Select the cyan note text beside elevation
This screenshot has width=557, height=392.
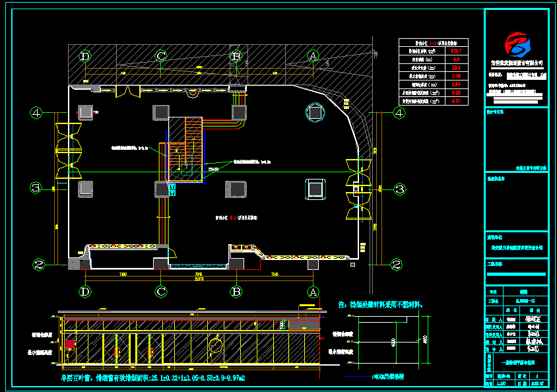(x=380, y=304)
